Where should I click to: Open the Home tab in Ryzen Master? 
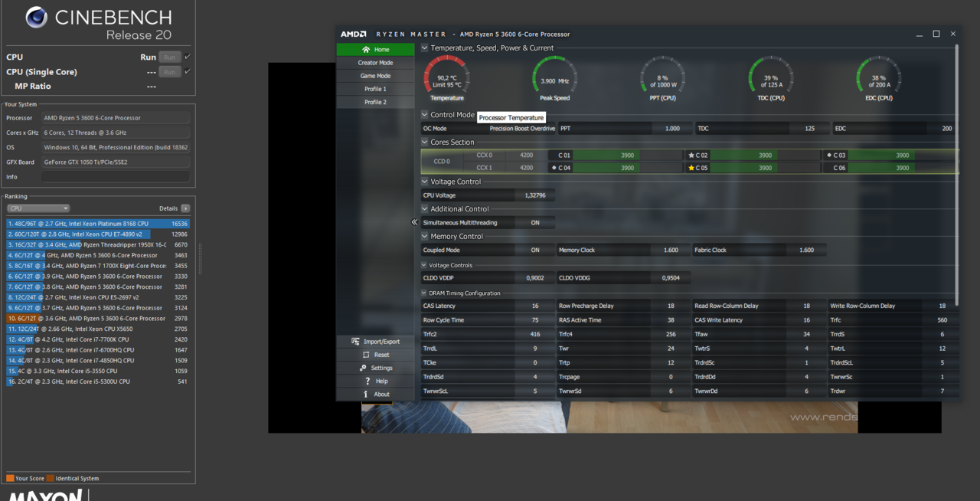375,50
